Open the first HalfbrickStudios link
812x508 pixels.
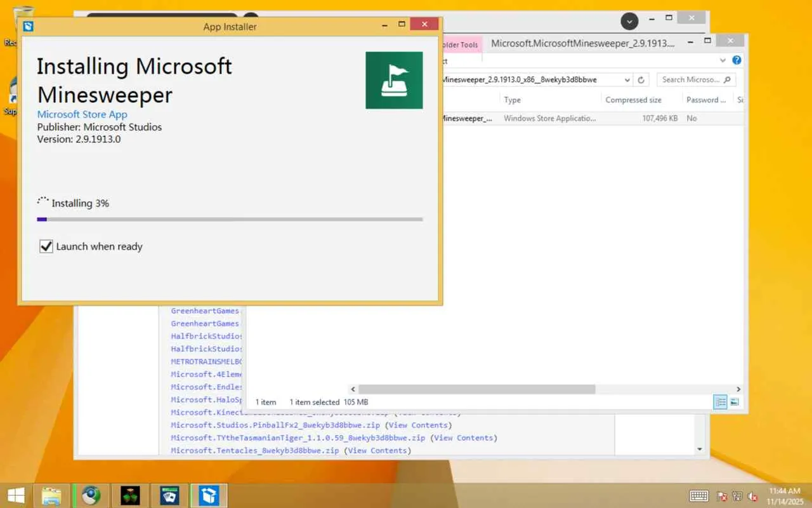[x=206, y=336]
